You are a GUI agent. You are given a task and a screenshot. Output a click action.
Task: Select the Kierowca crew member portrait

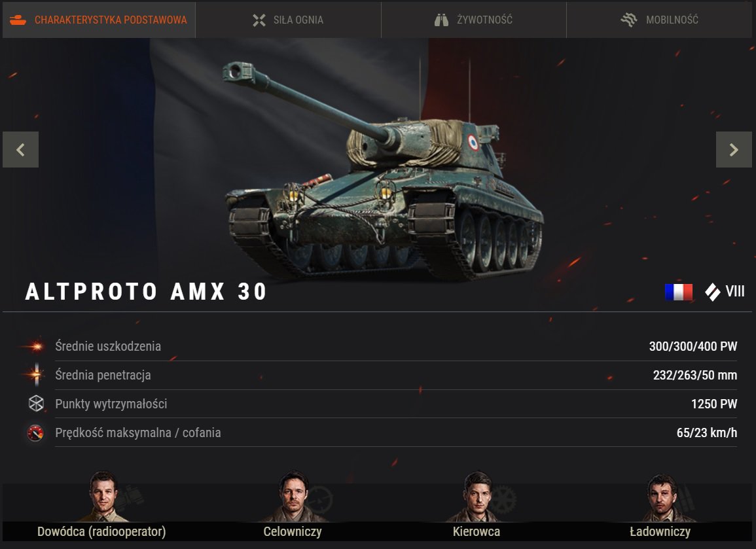point(477,497)
